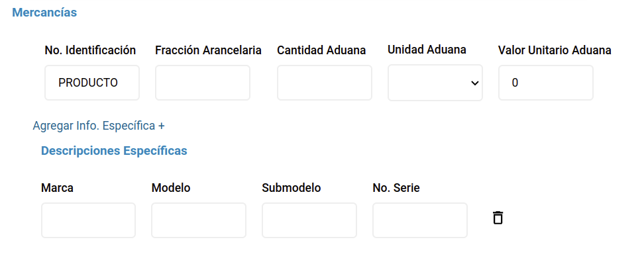
Task: Click Agregar Info. Específica + link
Action: coord(99,126)
